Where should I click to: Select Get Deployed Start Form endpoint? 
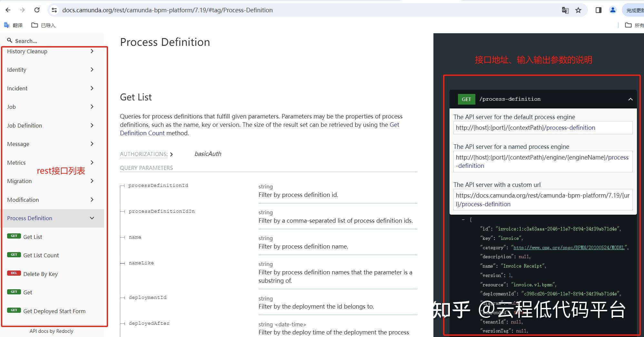[54, 311]
